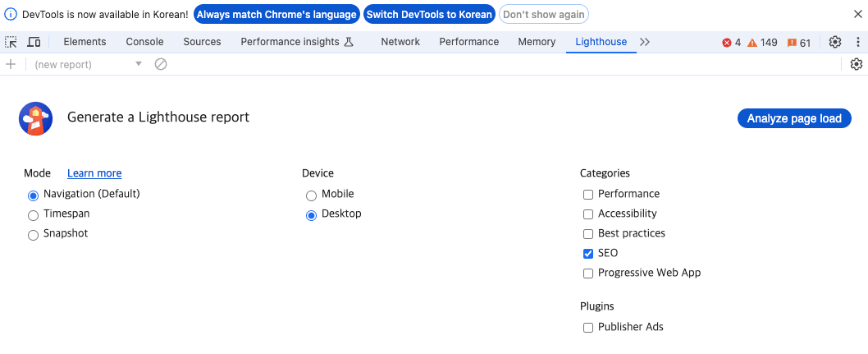Enable the Accessibility category checkbox

(x=588, y=214)
